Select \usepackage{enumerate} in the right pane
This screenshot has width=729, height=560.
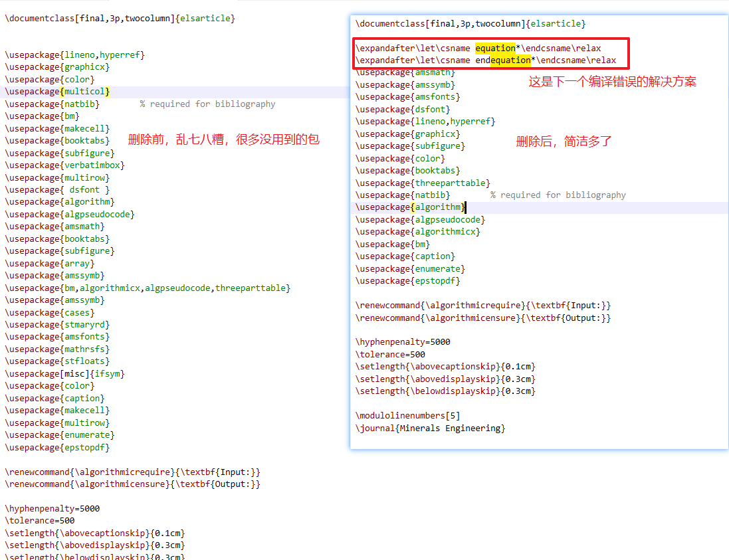click(411, 269)
